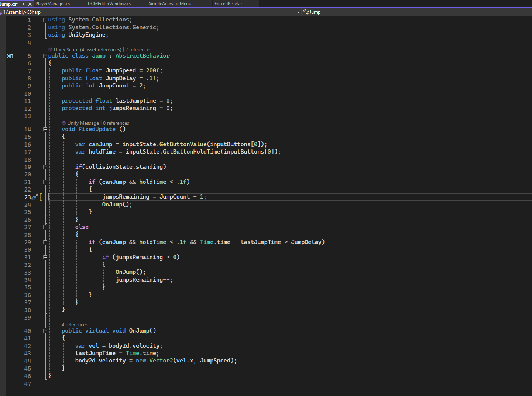Click 'UnityEngine' in the using directive
Image resolution: width=532 pixels, height=396 pixels.
tap(87, 35)
